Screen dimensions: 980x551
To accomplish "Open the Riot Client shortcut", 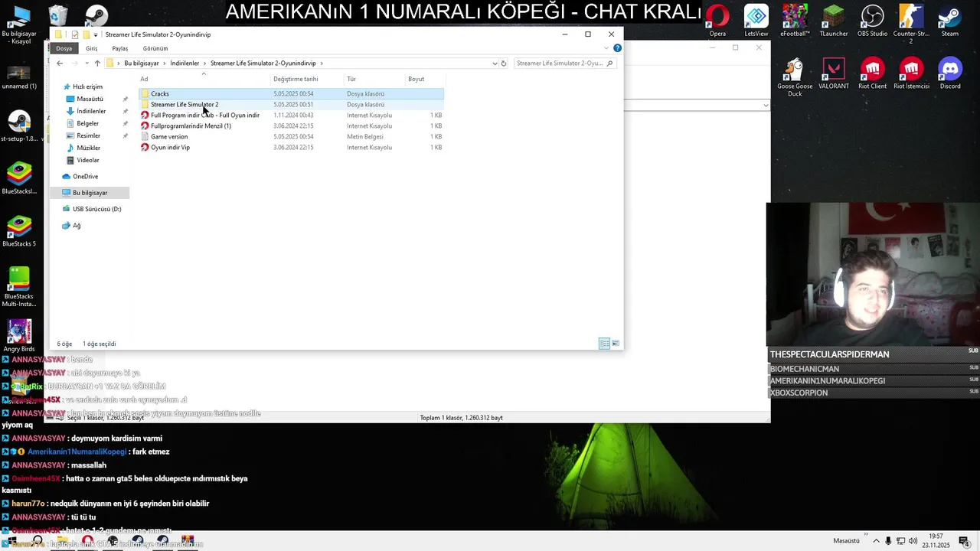I will (872, 73).
